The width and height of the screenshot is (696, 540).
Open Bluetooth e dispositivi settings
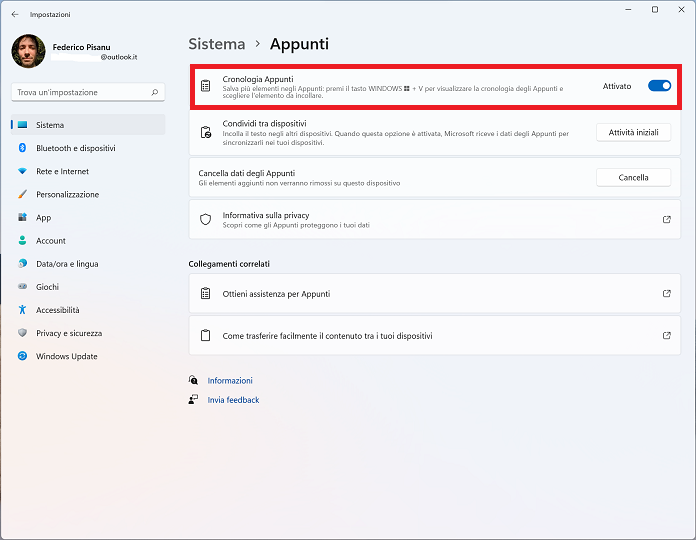pyautogui.click(x=75, y=148)
